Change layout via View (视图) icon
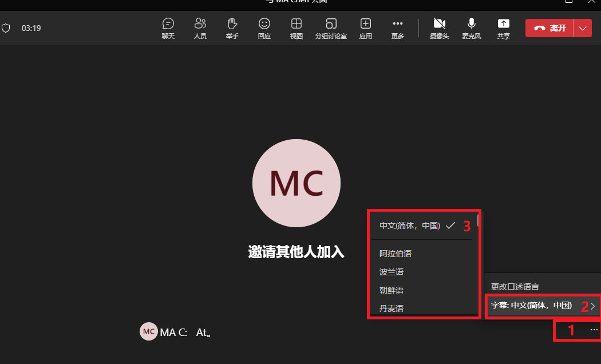601x364 pixels. coord(296,29)
